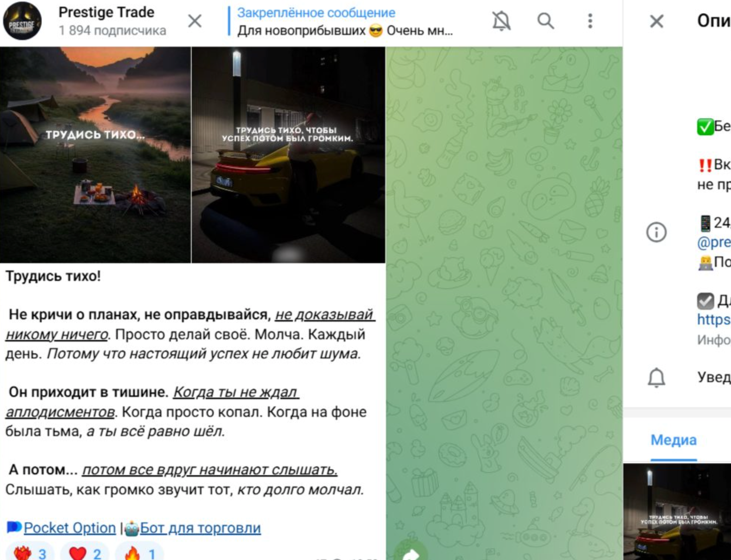Dismiss the pinned message with the X
The height and width of the screenshot is (560, 731).
(x=195, y=21)
